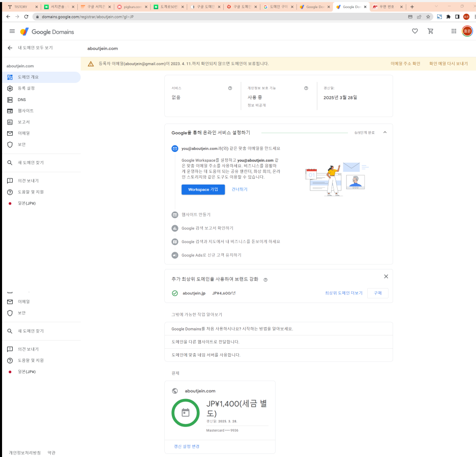Open the favorites heart icon
Viewport: 476px width, 457px height.
point(414,31)
